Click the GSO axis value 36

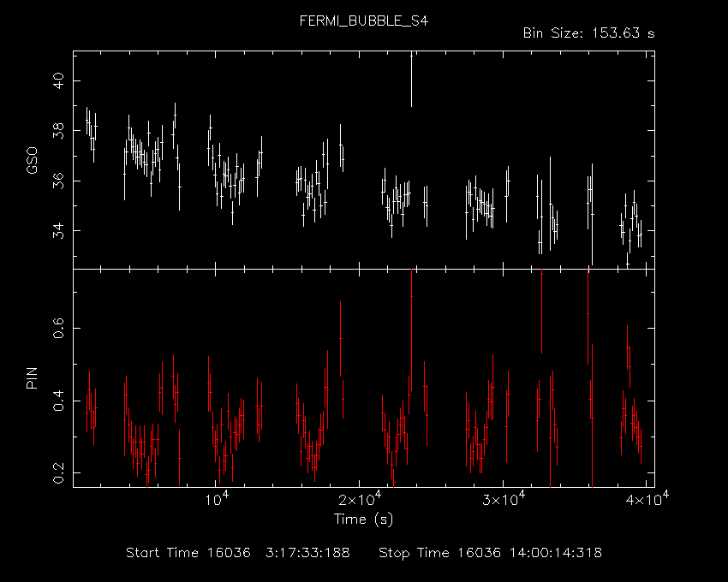[x=59, y=181]
